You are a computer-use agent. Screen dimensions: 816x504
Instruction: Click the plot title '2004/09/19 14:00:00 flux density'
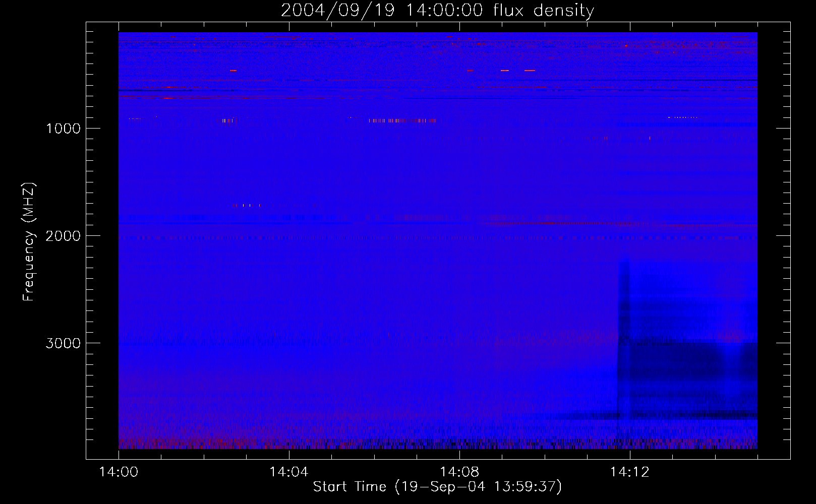point(437,11)
